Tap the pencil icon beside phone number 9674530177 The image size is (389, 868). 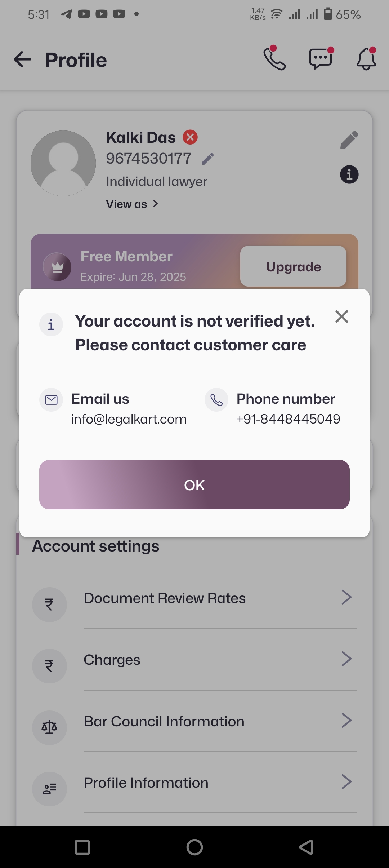208,159
